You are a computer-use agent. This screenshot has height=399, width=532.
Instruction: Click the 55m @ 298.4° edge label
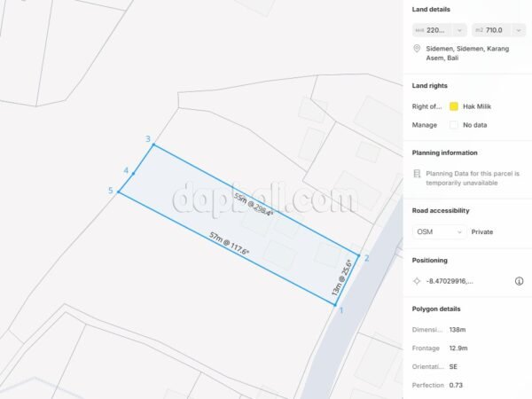(254, 205)
